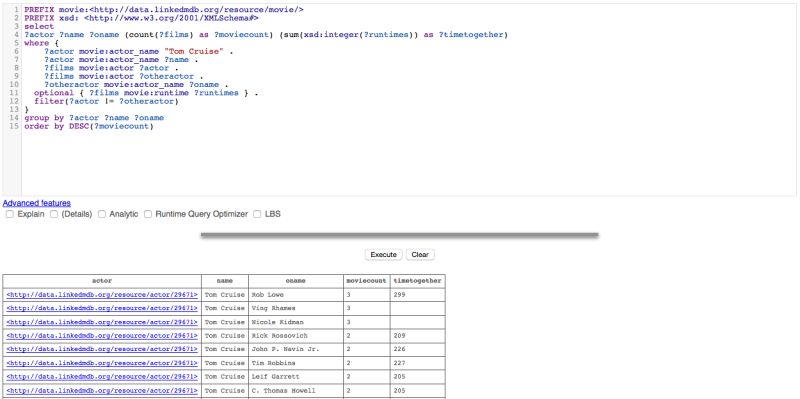Select the 'Rob Lowe' cell

point(296,295)
